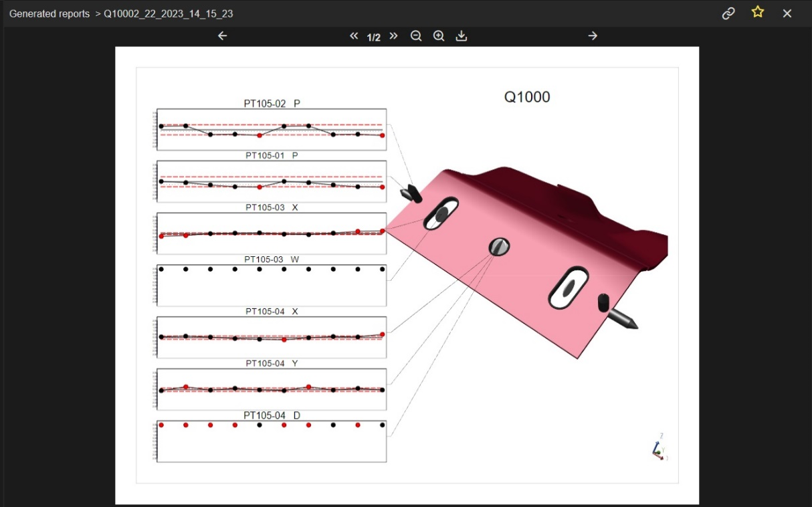Go to previous report with the left arrow

click(x=223, y=36)
